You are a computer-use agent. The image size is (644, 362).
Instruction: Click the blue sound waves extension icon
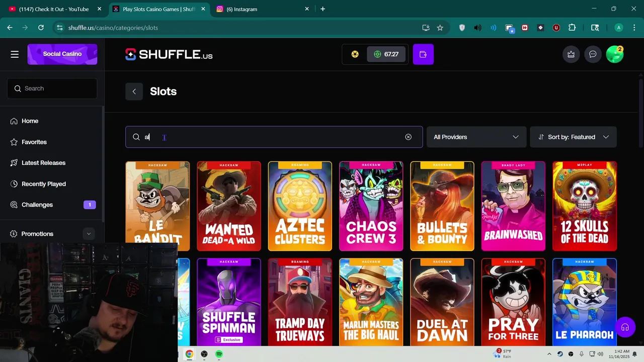pyautogui.click(x=494, y=28)
